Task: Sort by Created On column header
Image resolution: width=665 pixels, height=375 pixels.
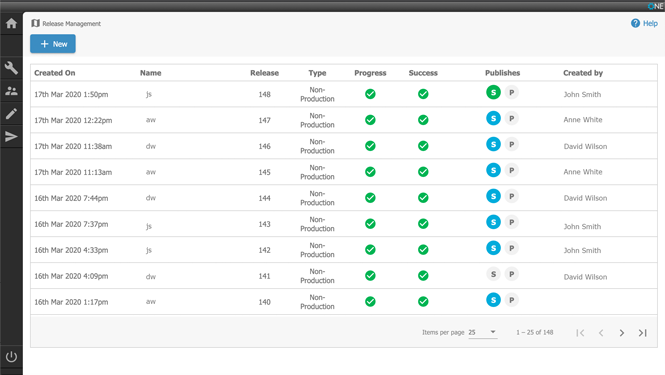Action: pyautogui.click(x=55, y=73)
